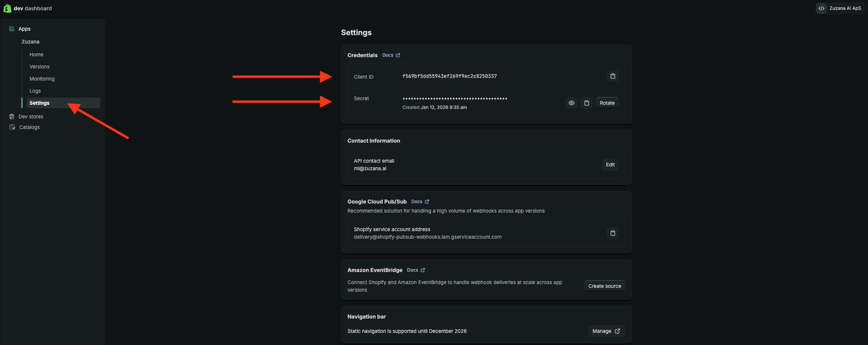
Task: Copy the Secret to clipboard
Action: [x=586, y=103]
